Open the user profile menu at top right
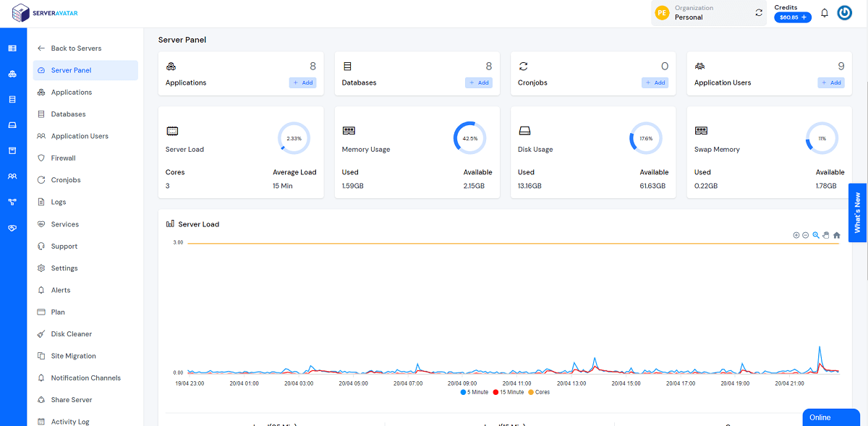This screenshot has height=426, width=868. 845,12
